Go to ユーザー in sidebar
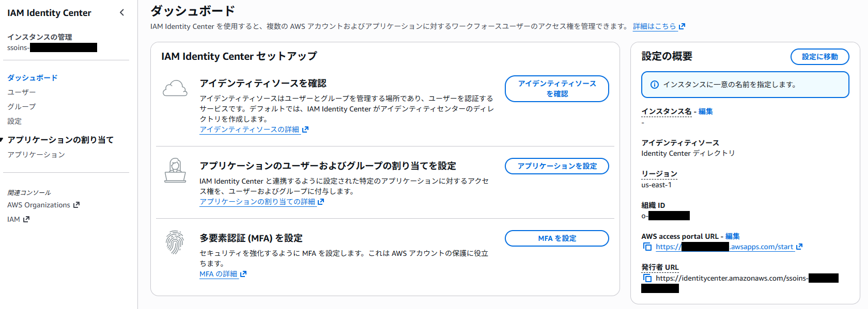The image size is (868, 309). (22, 92)
